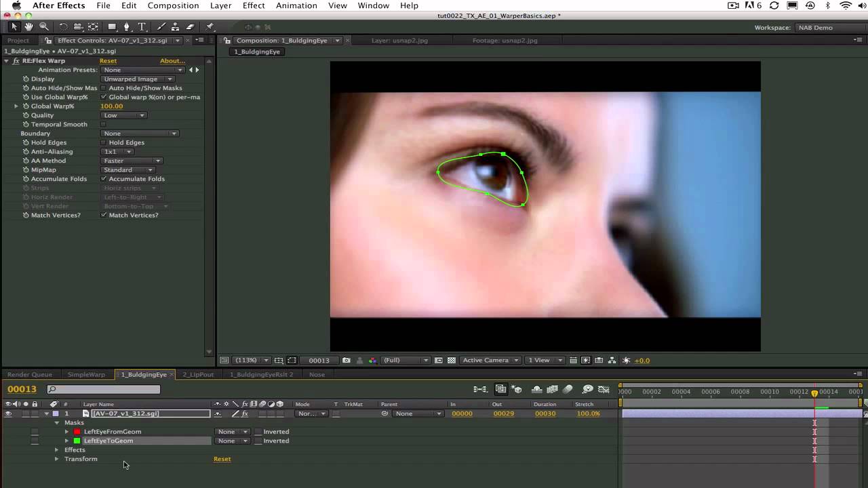Hide layer AV-07_v1_312.sgi with eye toggle
868x488 pixels.
[x=8, y=413]
